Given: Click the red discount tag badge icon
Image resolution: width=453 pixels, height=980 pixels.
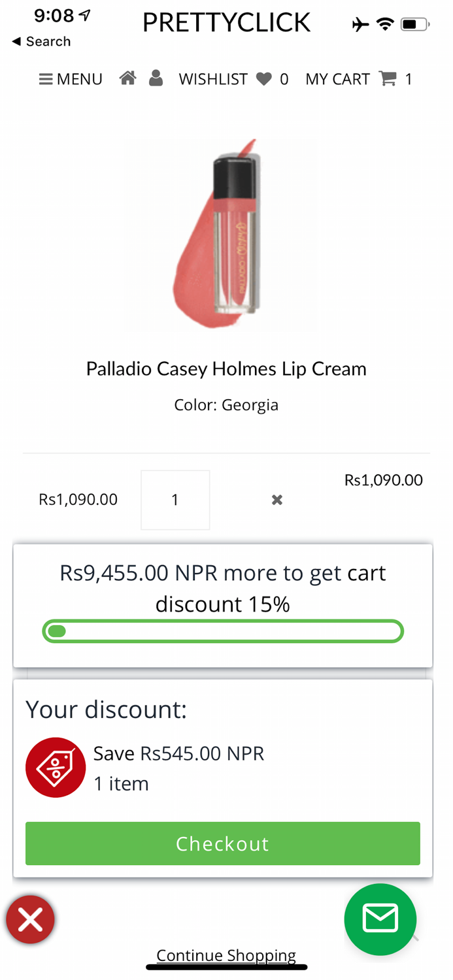Looking at the screenshot, I should point(56,767).
